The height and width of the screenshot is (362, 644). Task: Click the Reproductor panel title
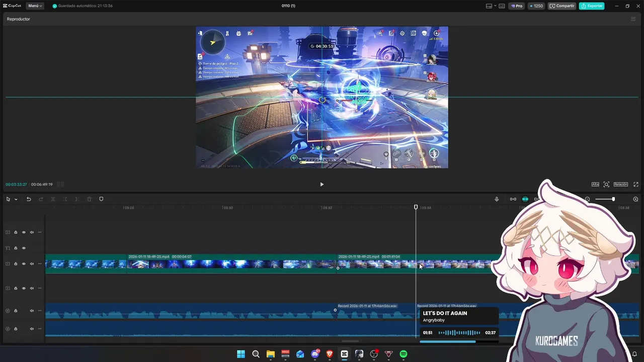pyautogui.click(x=19, y=19)
